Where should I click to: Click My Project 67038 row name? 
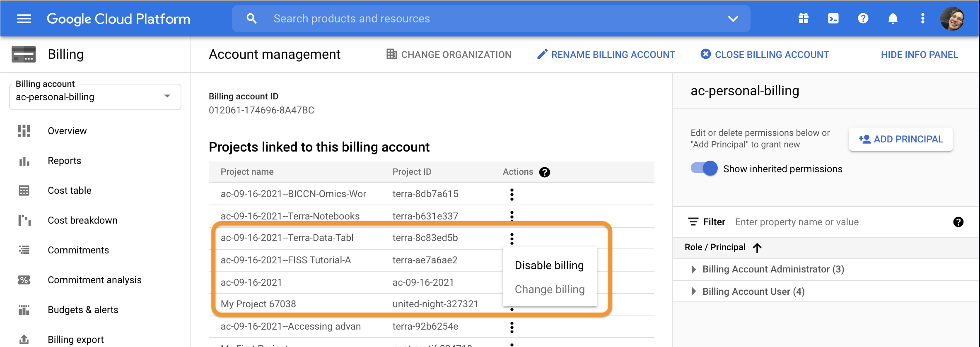click(258, 304)
